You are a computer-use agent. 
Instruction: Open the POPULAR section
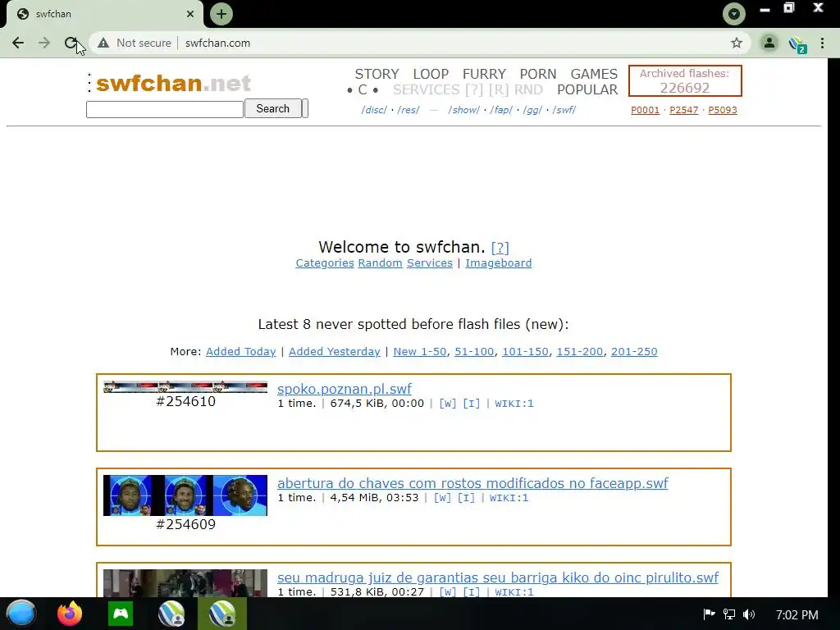point(587,89)
